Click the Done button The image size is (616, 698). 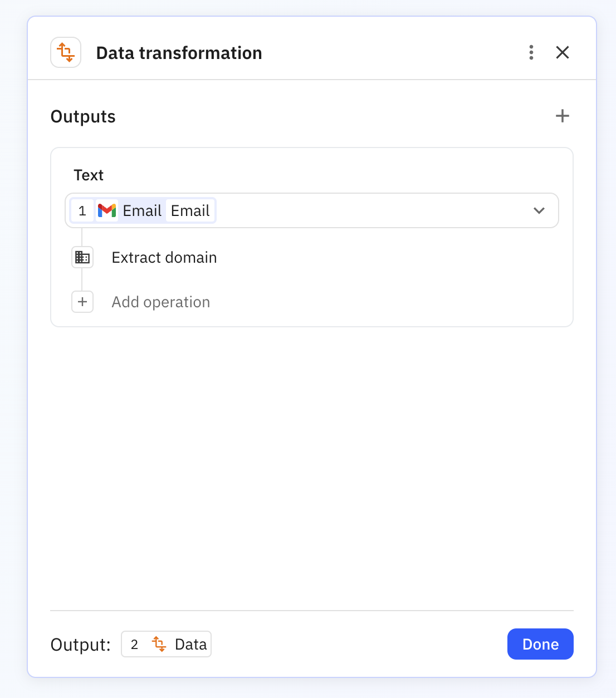[540, 644]
